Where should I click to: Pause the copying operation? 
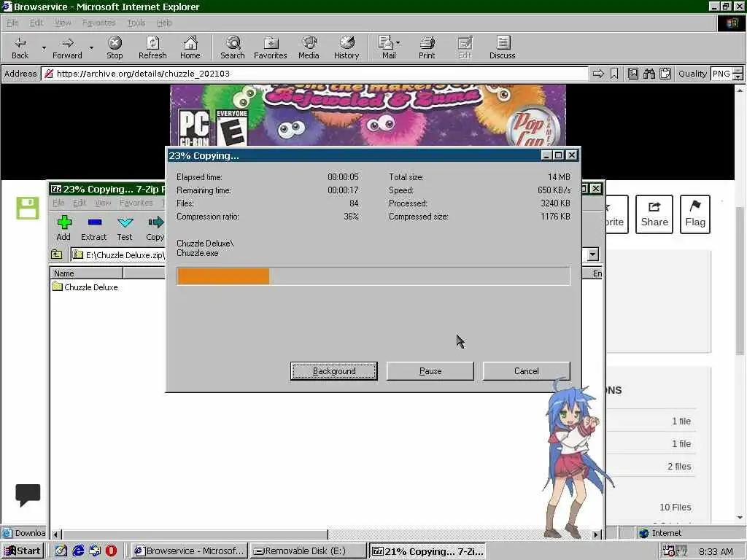430,371
